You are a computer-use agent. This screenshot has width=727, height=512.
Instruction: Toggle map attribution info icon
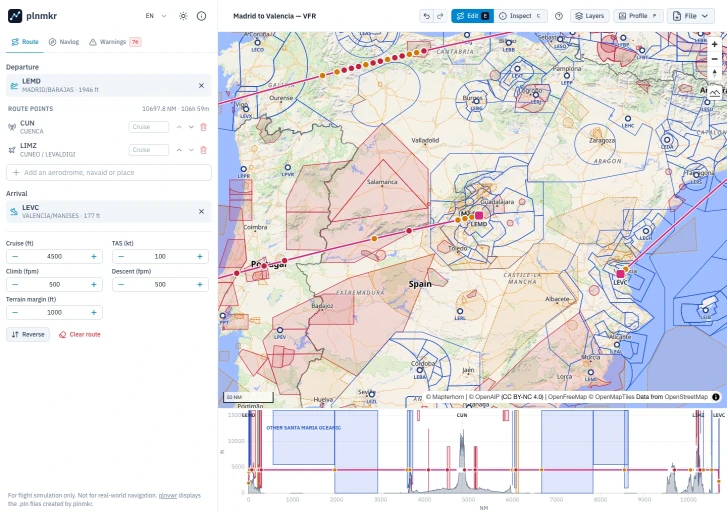pyautogui.click(x=716, y=397)
